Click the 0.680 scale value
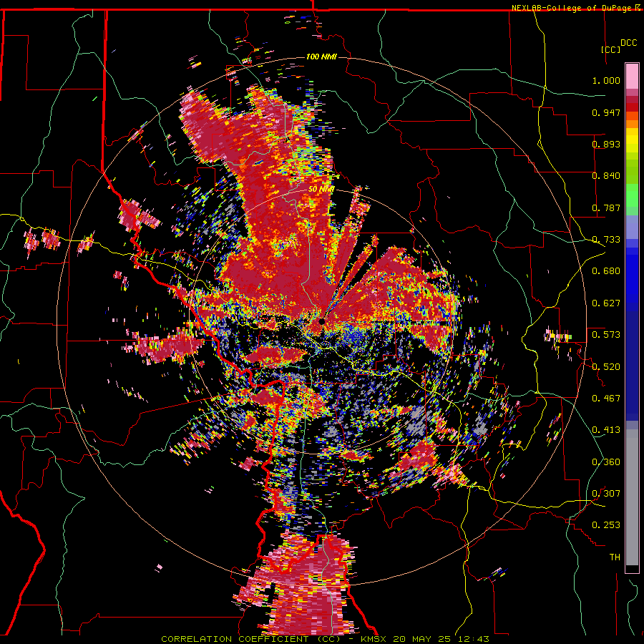Image resolution: width=644 pixels, height=644 pixels. 606,271
